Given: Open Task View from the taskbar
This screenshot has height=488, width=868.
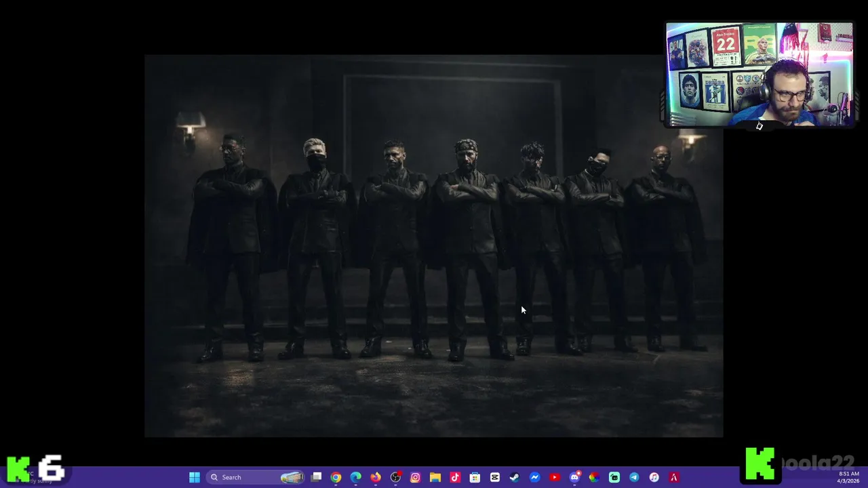Looking at the screenshot, I should (x=316, y=477).
